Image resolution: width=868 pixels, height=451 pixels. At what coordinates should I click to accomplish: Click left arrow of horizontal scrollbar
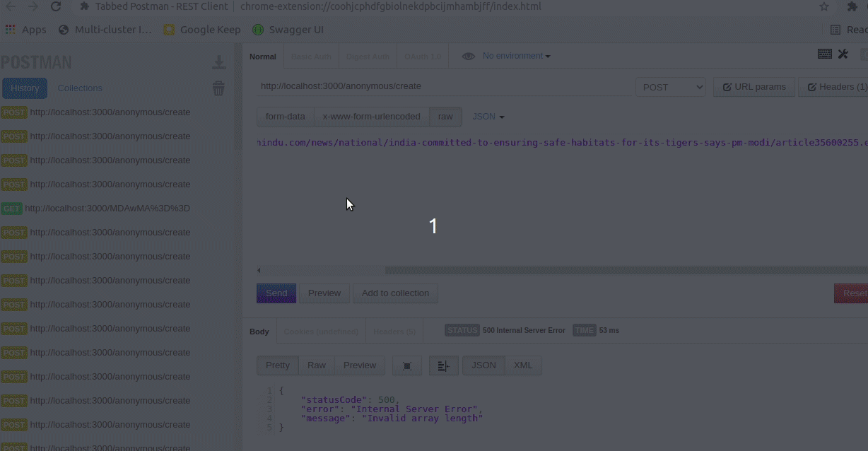point(259,270)
